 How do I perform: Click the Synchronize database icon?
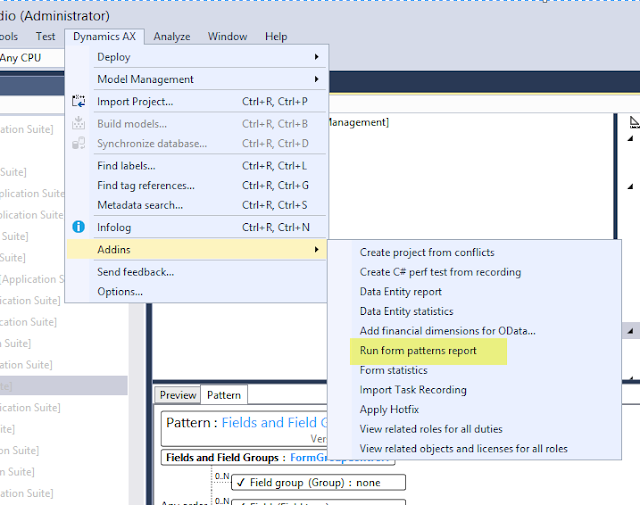tap(78, 143)
